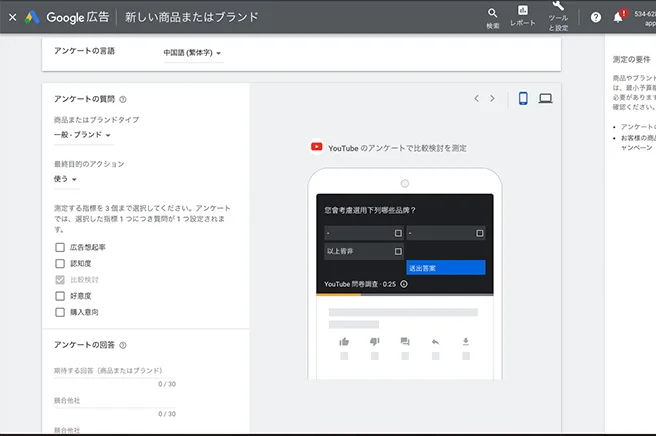656x436 pixels.
Task: Show help for アンケートの質問
Action: pos(123,100)
